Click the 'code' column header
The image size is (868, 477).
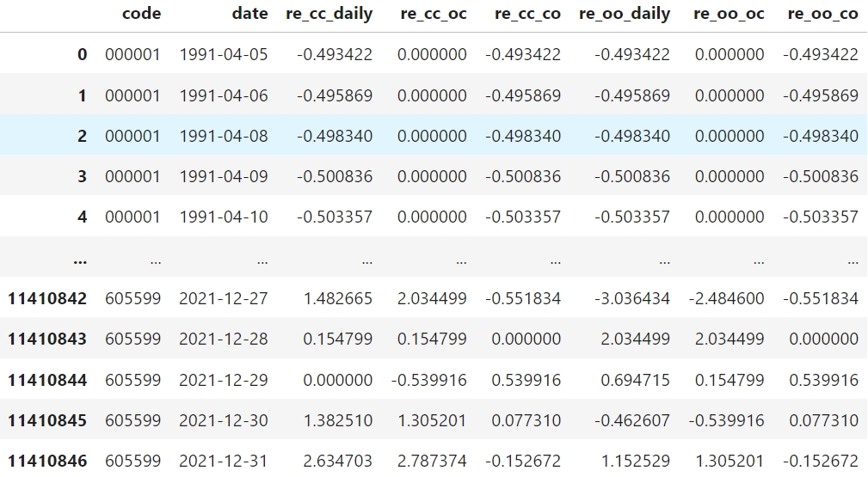[x=141, y=15]
